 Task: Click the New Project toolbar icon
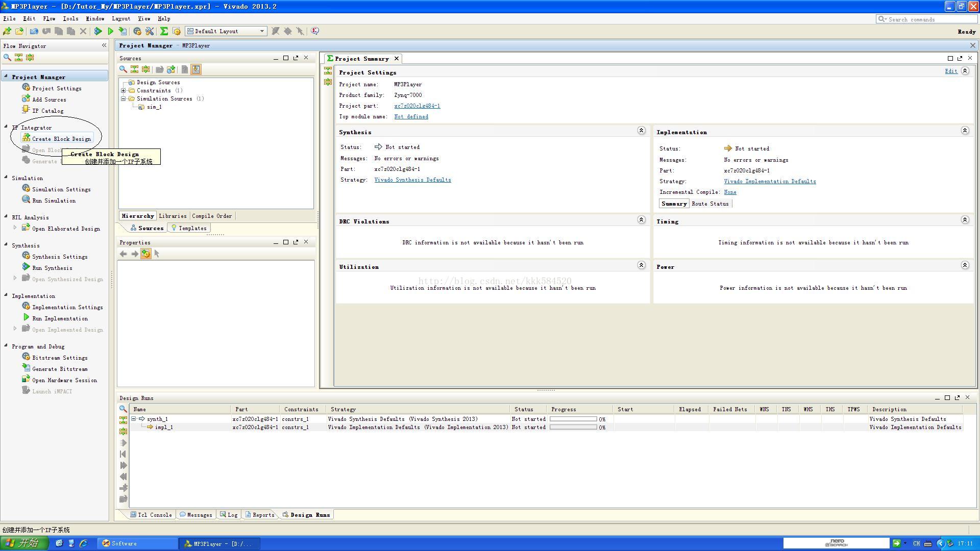pos(7,31)
